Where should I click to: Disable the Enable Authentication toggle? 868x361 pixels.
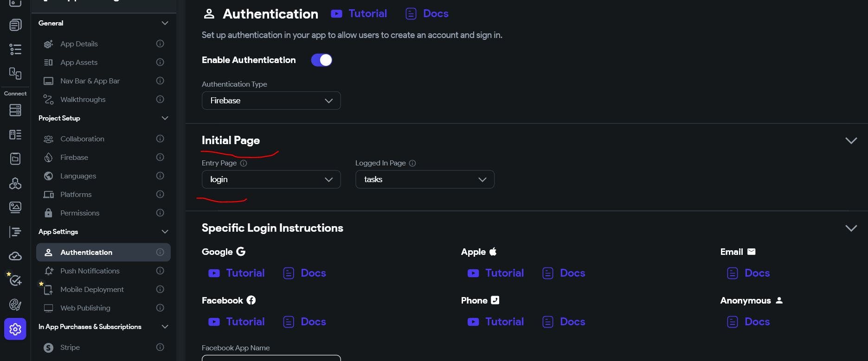321,60
